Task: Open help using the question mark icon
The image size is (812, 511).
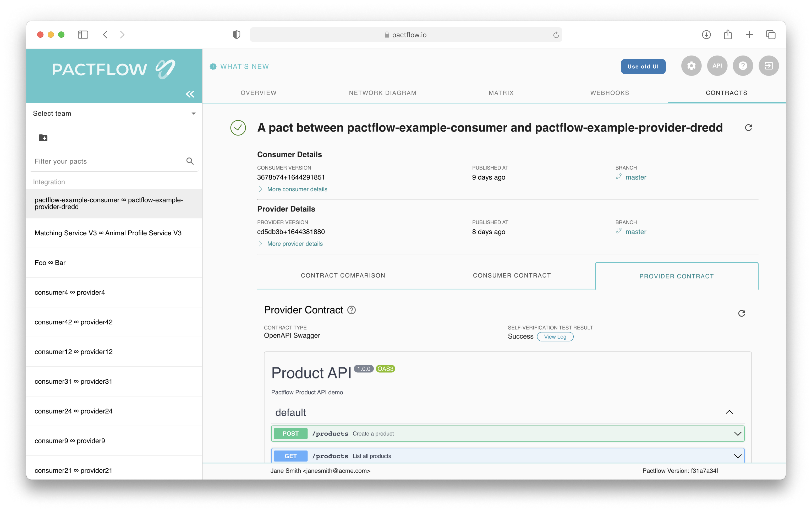Action: coord(743,66)
